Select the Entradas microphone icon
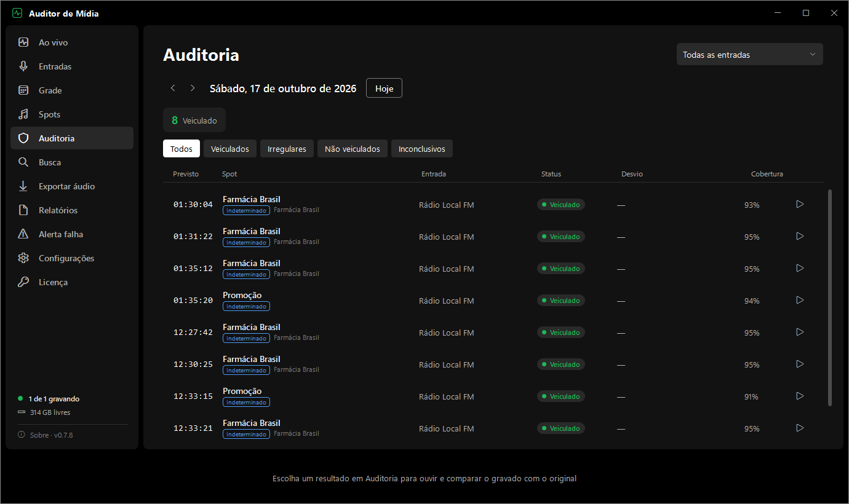This screenshot has width=849, height=504. [23, 66]
